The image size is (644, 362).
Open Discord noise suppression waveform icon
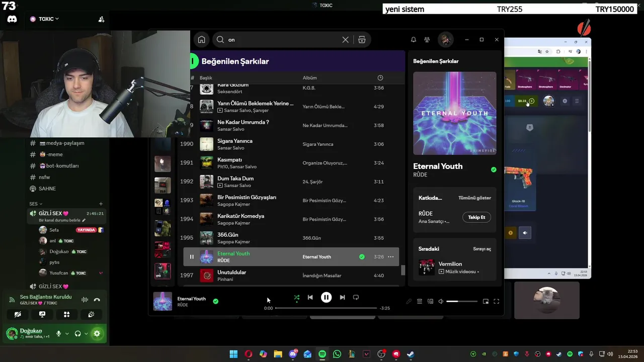pyautogui.click(x=85, y=300)
